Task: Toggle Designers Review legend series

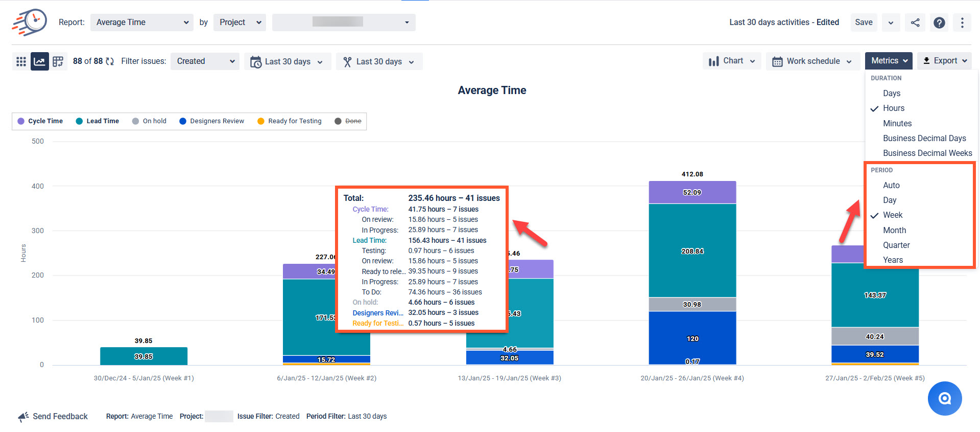Action: click(x=211, y=121)
